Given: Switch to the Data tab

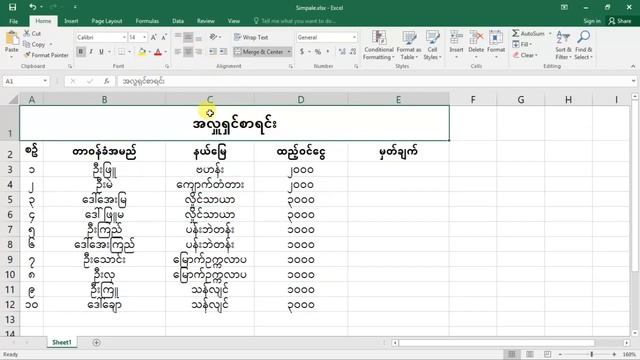Looking at the screenshot, I should point(178,21).
